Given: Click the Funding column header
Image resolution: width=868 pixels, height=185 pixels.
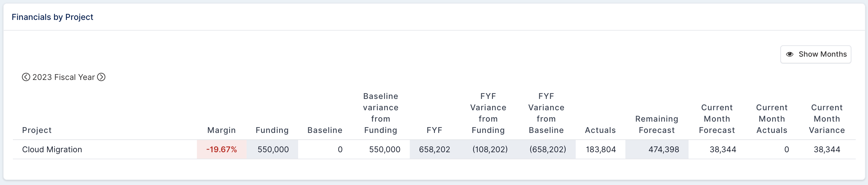Looking at the screenshot, I should pos(272,130).
